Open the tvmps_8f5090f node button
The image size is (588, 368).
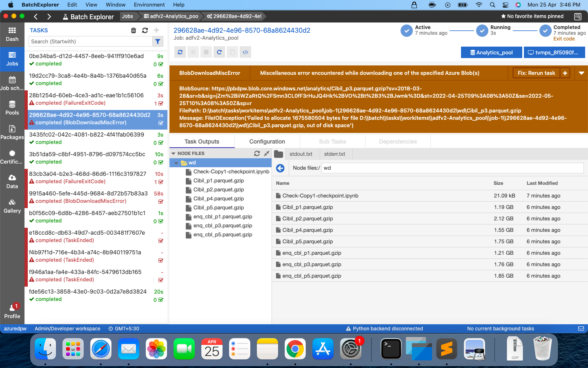(x=555, y=52)
